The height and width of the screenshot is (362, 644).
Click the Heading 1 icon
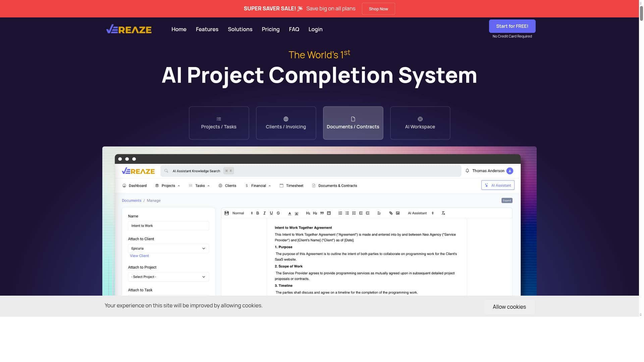[308, 213]
